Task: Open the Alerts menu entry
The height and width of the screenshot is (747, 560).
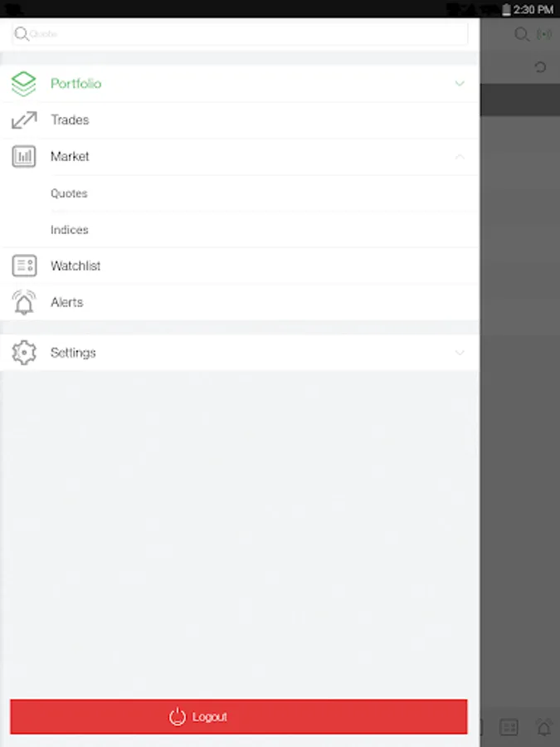Action: click(x=240, y=302)
